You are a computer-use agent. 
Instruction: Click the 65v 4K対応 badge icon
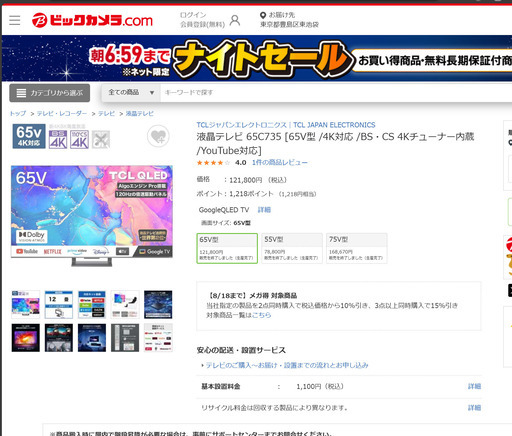pyautogui.click(x=29, y=136)
